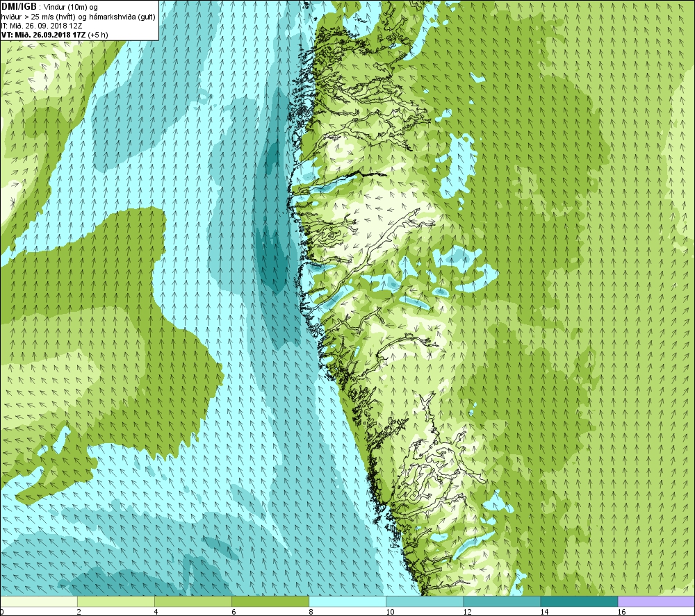The image size is (695, 616).
Task: Click the olive green 6–8 legend swatch
Action: click(270, 601)
